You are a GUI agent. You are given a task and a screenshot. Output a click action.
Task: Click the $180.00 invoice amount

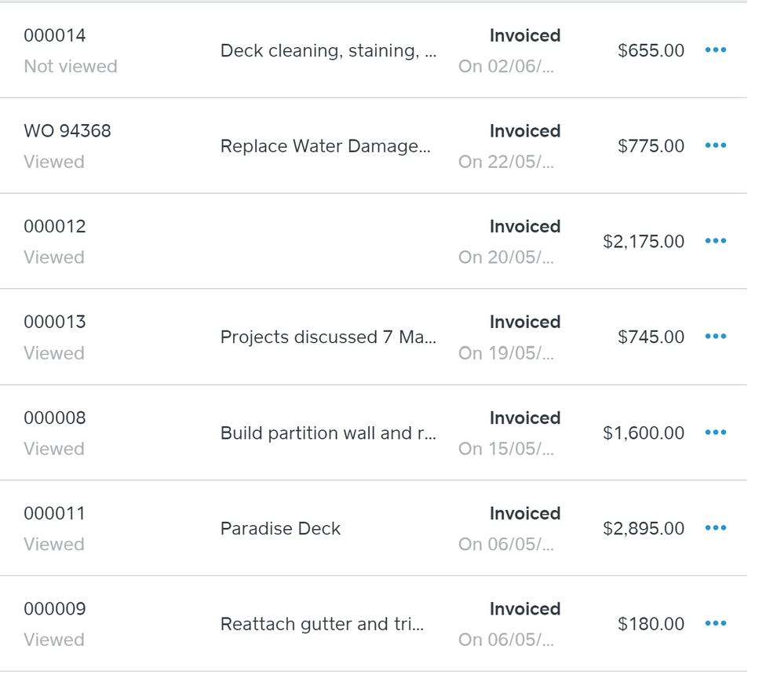click(651, 625)
